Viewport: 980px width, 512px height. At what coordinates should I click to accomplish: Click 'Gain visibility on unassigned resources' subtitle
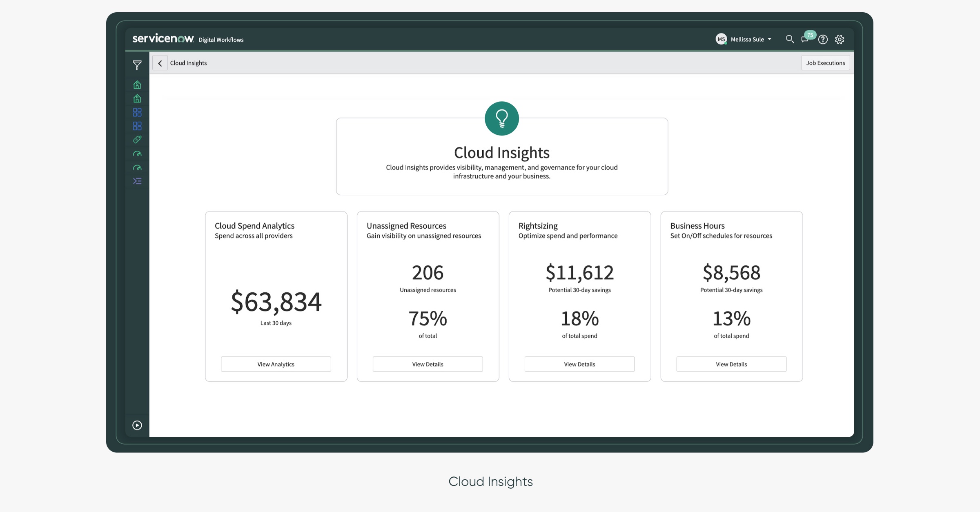tap(424, 236)
